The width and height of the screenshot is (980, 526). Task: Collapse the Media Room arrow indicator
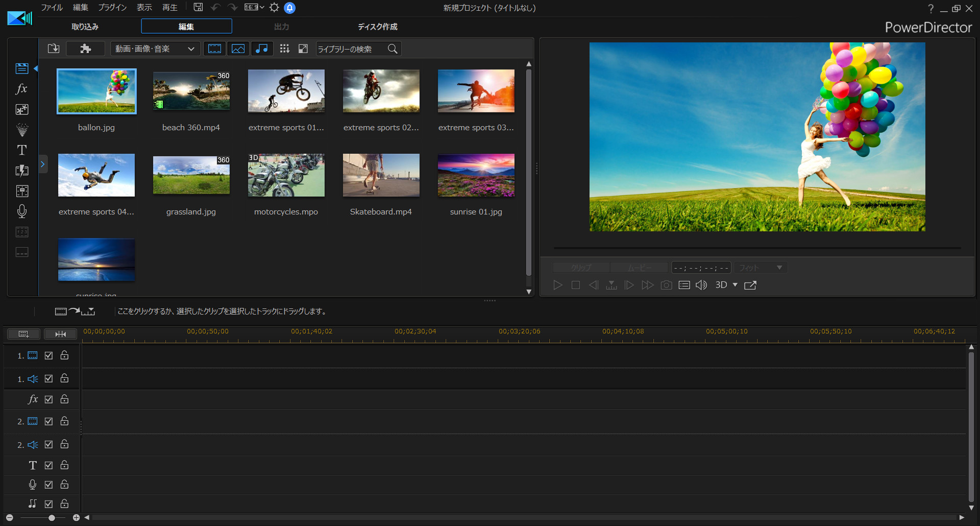click(x=36, y=68)
